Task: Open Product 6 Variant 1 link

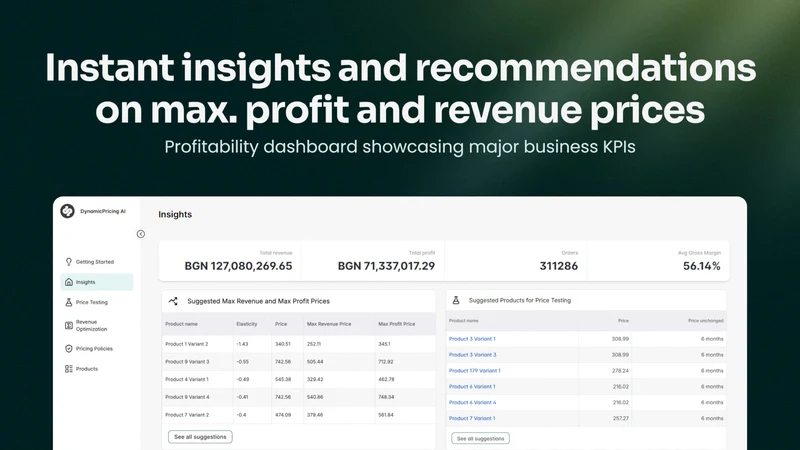Action: [472, 386]
